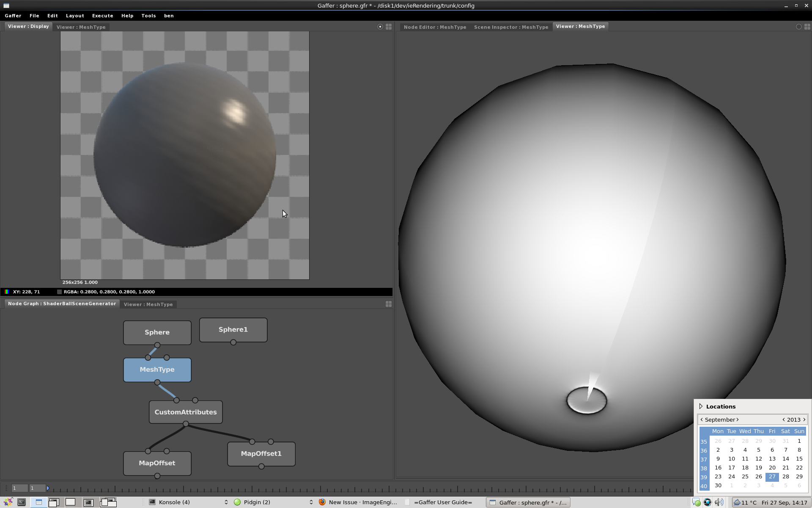The height and width of the screenshot is (508, 812).
Task: Go to next month after September
Action: point(738,420)
